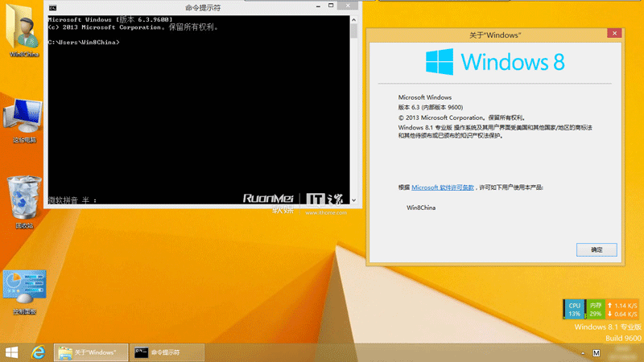Viewport: 644px width, 362px height.
Task: Click the orange network speed tile
Action: click(x=622, y=309)
